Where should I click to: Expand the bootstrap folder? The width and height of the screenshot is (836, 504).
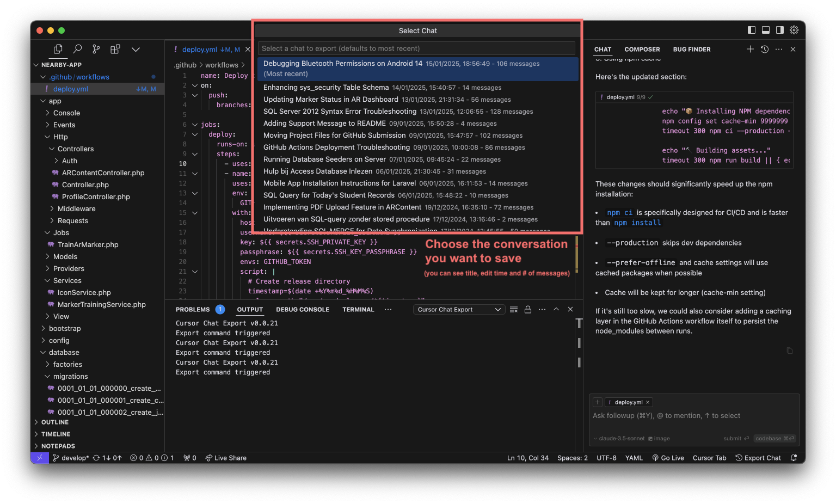[43, 328]
